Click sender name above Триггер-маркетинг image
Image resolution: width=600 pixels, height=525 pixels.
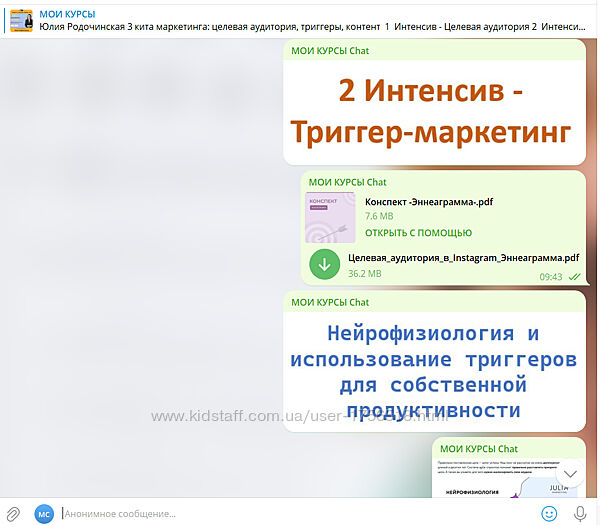329,50
